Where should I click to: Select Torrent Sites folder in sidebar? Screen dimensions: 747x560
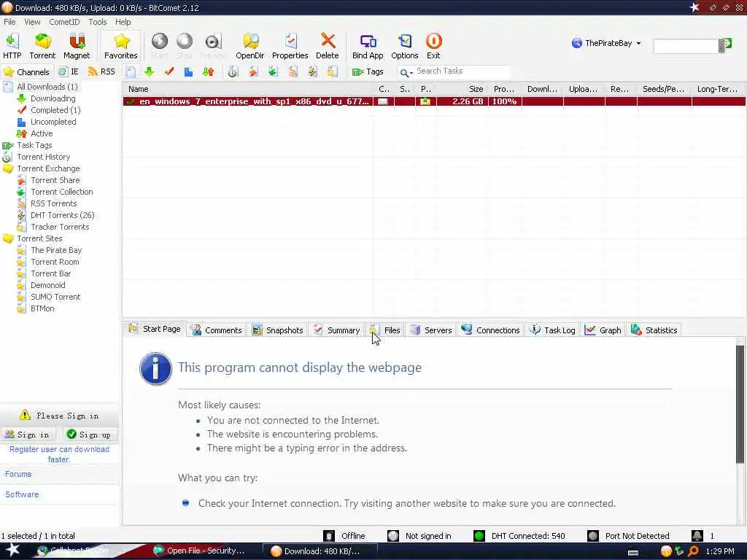click(x=39, y=238)
